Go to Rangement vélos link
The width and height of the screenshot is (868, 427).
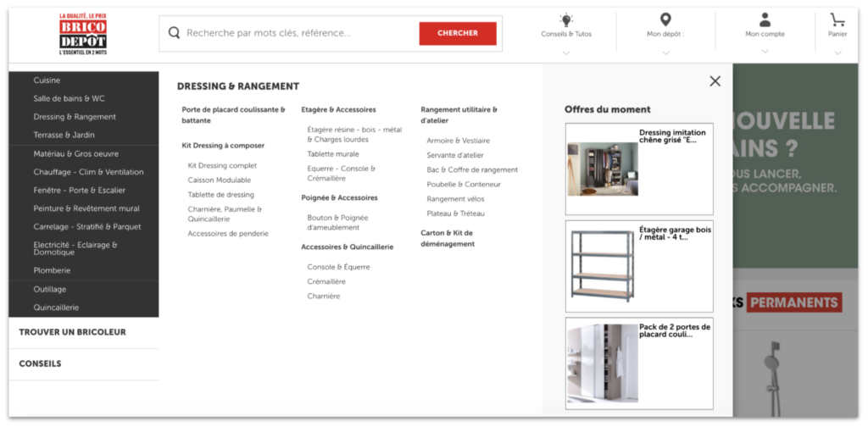coord(455,198)
